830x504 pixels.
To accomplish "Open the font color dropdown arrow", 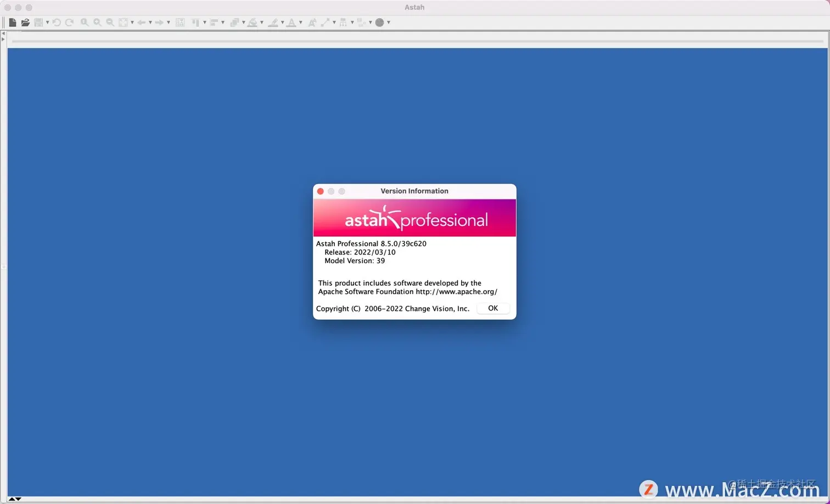I will 301,22.
